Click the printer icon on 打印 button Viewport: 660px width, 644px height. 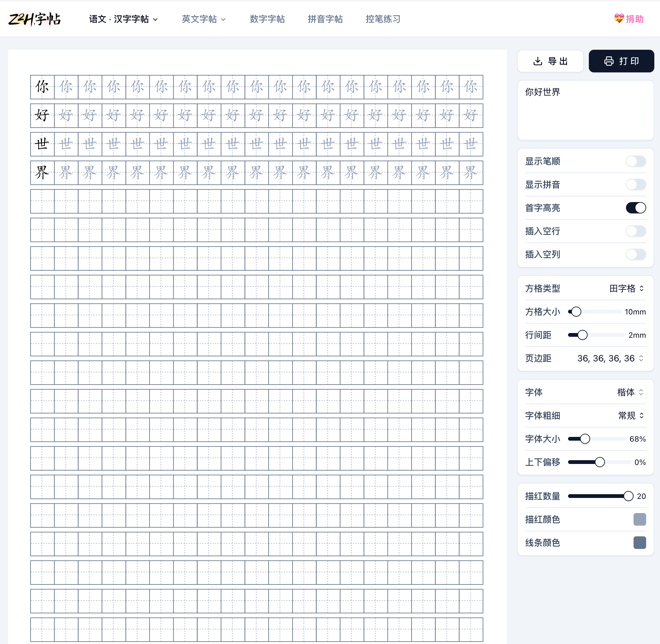click(609, 61)
